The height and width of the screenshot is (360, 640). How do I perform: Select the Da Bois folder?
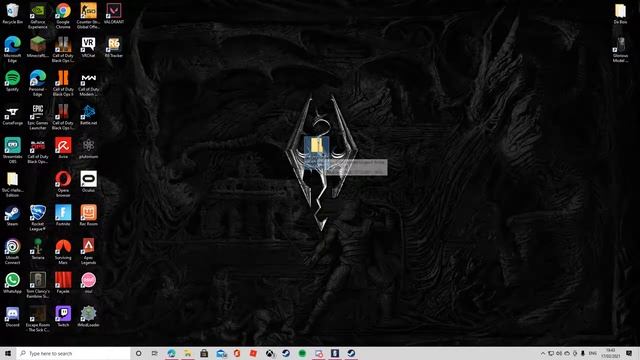click(620, 14)
